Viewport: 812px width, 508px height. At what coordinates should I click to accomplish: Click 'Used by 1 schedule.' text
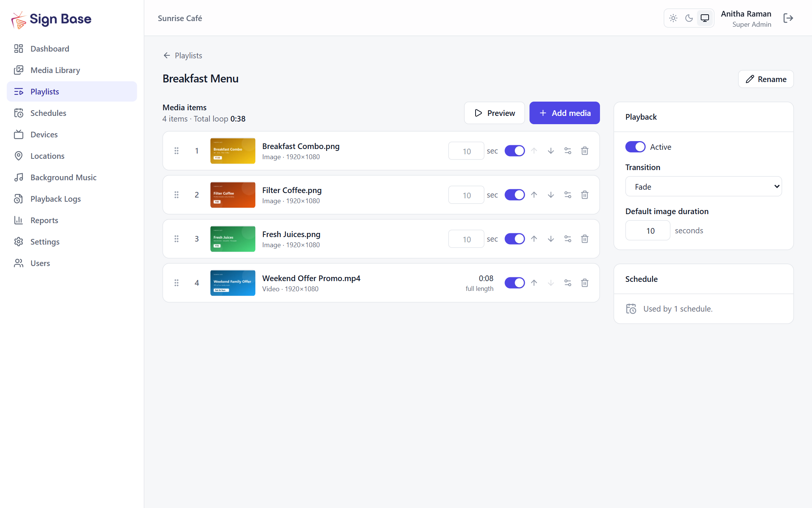(x=678, y=309)
